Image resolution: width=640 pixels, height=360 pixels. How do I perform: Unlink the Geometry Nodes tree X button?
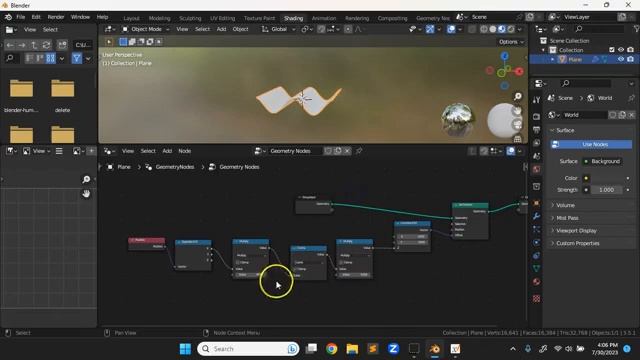pos(347,151)
